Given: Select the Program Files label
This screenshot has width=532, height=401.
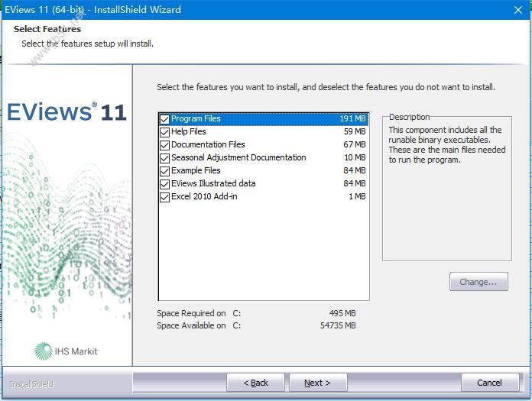Looking at the screenshot, I should pos(196,118).
